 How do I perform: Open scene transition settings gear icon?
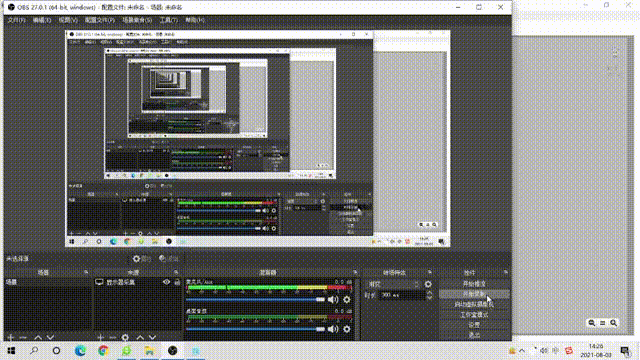(428, 284)
